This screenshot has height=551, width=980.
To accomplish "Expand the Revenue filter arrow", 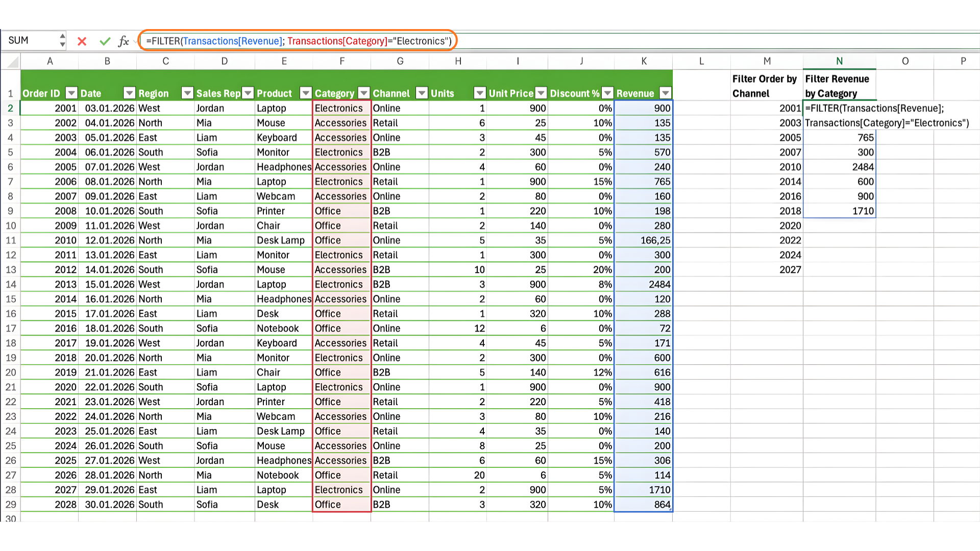I will (666, 93).
